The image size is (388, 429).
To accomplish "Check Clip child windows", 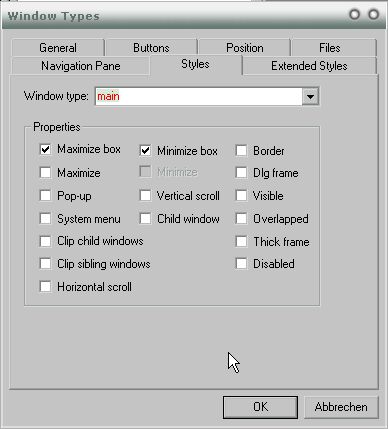I will 45,241.
